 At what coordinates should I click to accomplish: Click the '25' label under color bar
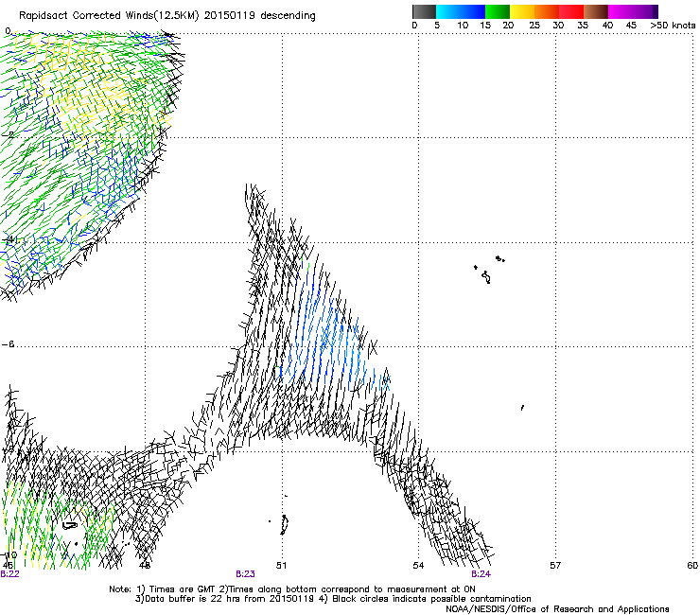pyautogui.click(x=534, y=26)
